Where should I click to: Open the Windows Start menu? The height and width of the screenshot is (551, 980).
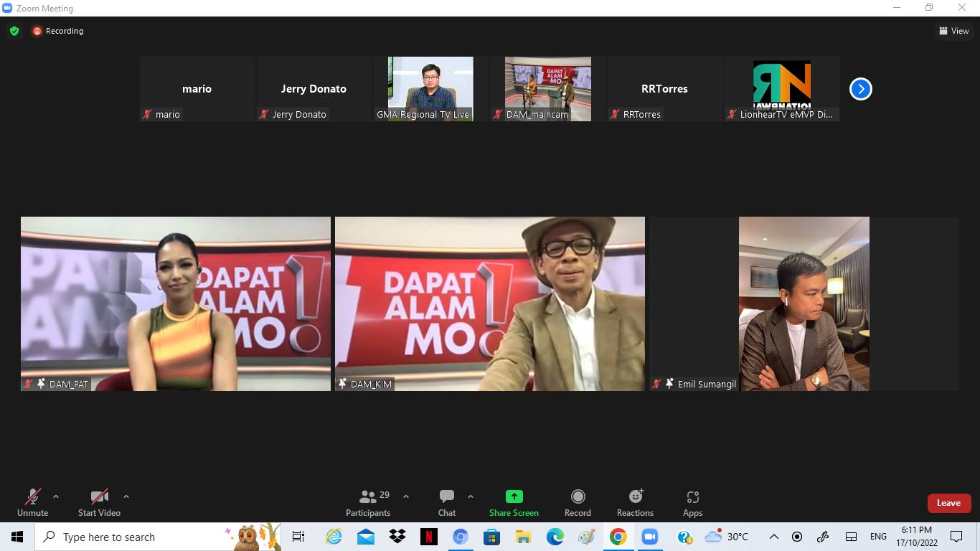tap(17, 537)
